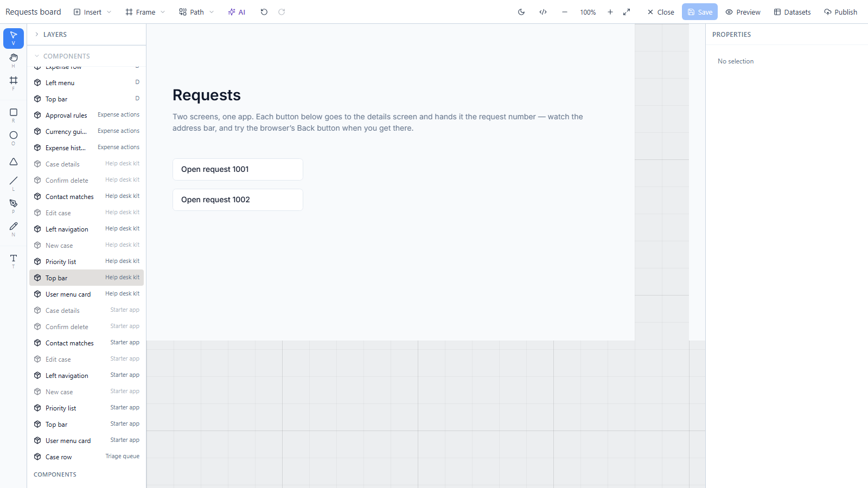Select Currency guide component row
This screenshot has width=868, height=488.
pyautogui.click(x=87, y=131)
